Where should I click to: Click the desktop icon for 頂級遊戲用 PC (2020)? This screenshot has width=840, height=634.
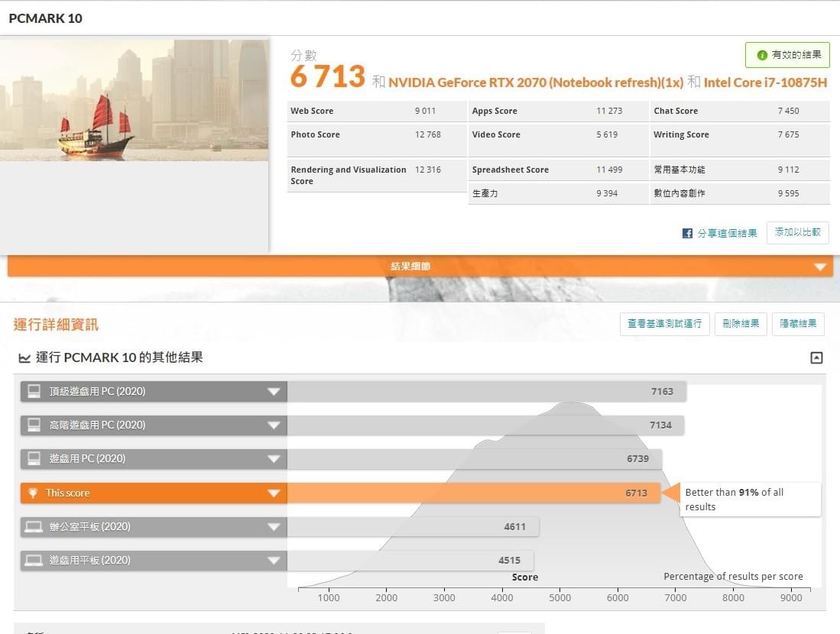pos(34,391)
